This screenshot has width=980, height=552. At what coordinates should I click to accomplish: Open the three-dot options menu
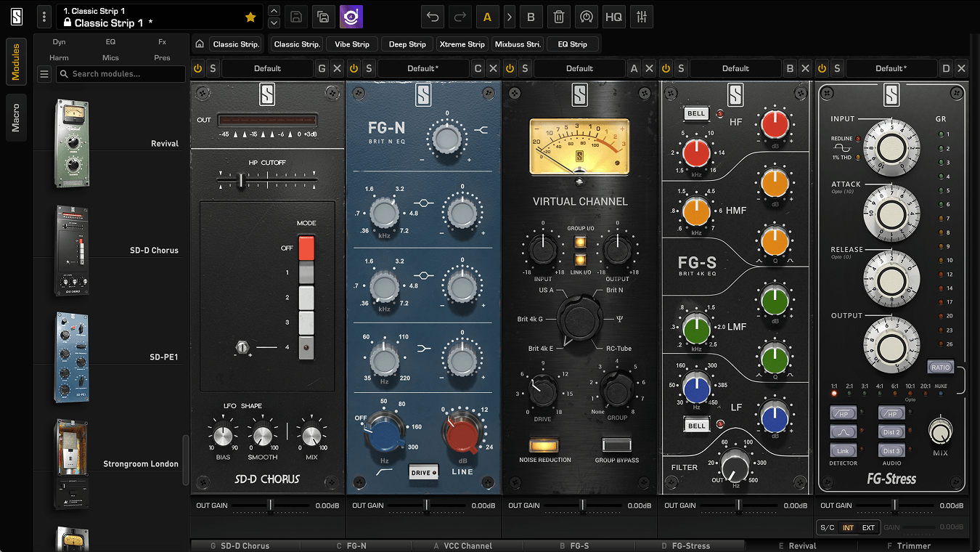coord(44,17)
